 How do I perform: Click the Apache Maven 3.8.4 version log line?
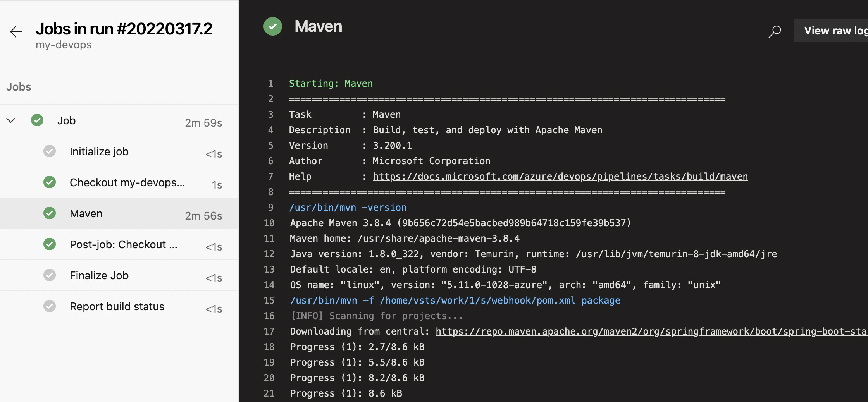[x=460, y=223]
